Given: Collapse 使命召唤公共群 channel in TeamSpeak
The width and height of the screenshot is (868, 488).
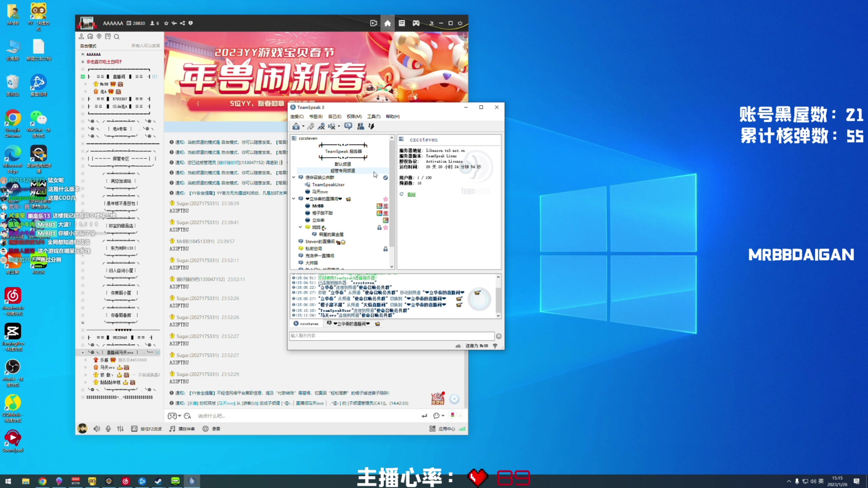Looking at the screenshot, I should click(x=294, y=177).
